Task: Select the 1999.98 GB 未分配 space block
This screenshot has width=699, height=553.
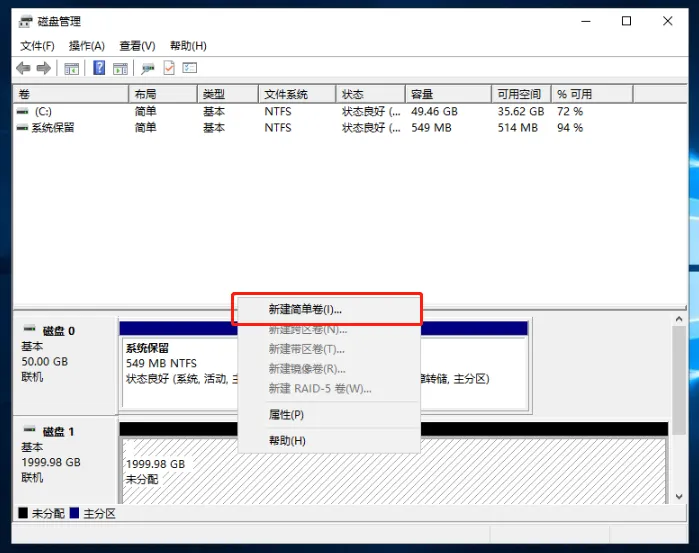Action: pos(394,470)
